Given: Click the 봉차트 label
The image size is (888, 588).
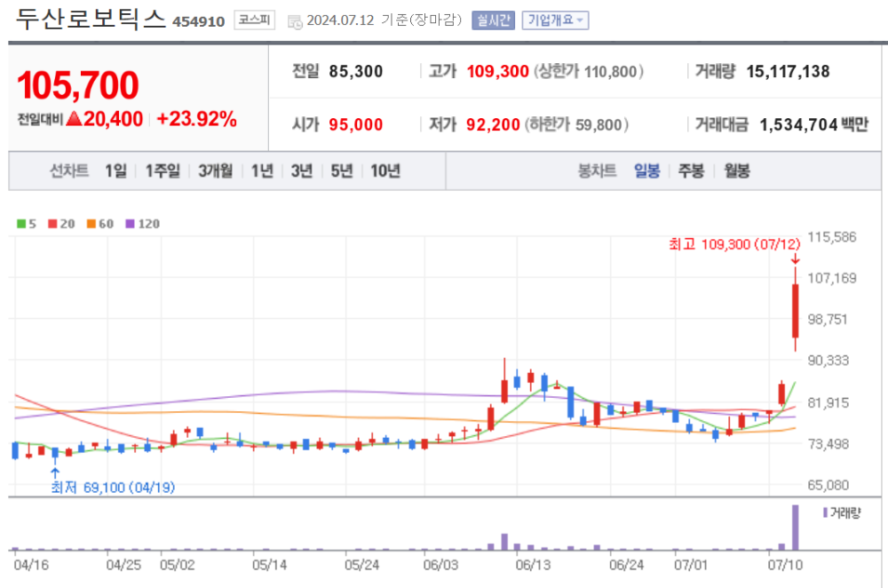Looking at the screenshot, I should pyautogui.click(x=597, y=171).
